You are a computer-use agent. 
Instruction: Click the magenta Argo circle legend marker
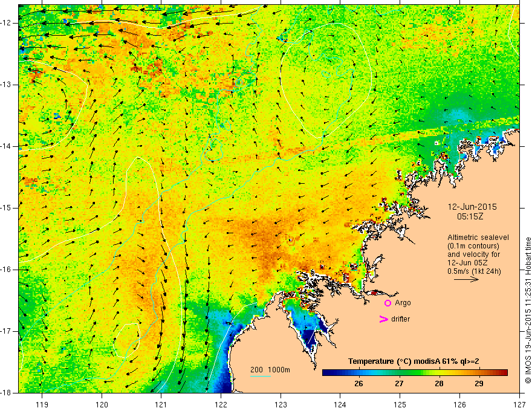[x=388, y=303]
